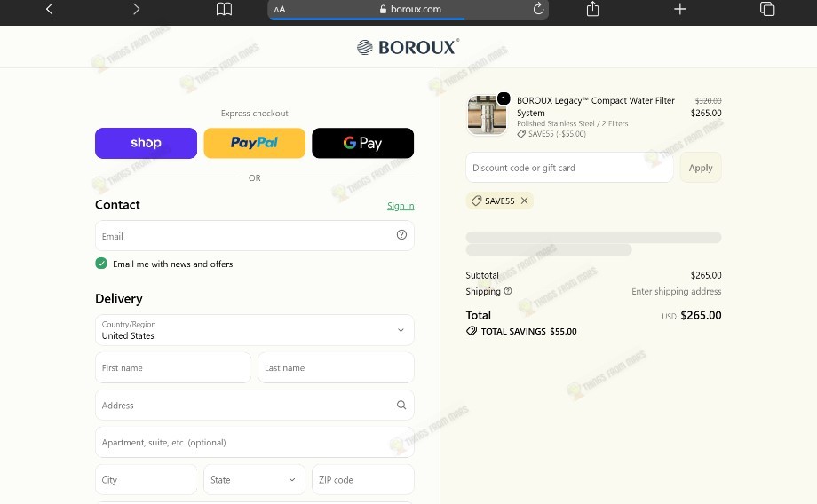
Task: Choose PayPal express checkout
Action: [x=254, y=143]
